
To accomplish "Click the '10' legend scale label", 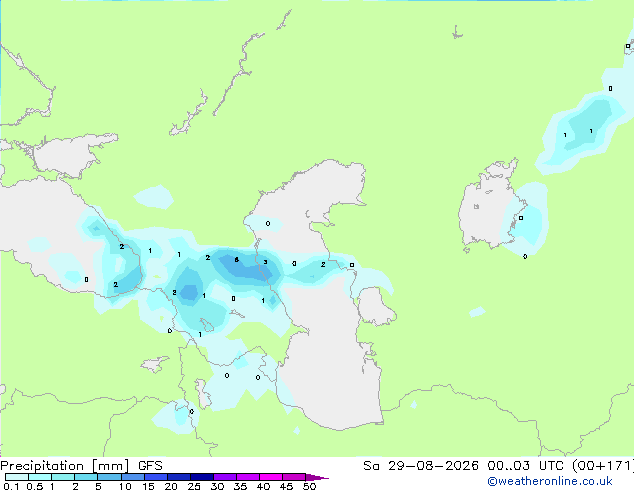I will click(125, 486).
